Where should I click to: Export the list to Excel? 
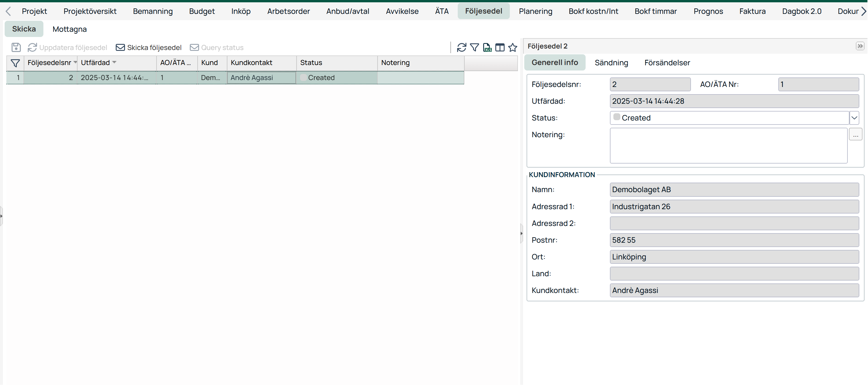(x=487, y=47)
